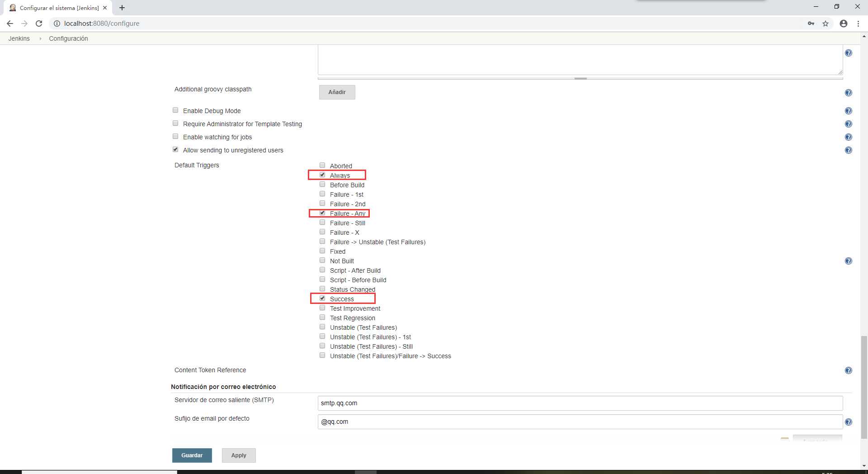Open help for Content Token Reference

(x=849, y=370)
